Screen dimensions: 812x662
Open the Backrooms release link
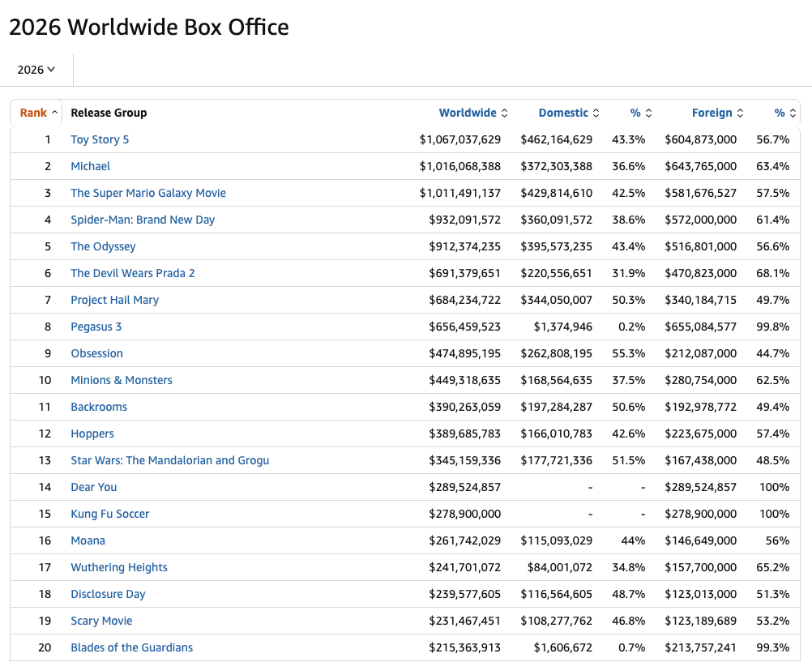(x=99, y=407)
